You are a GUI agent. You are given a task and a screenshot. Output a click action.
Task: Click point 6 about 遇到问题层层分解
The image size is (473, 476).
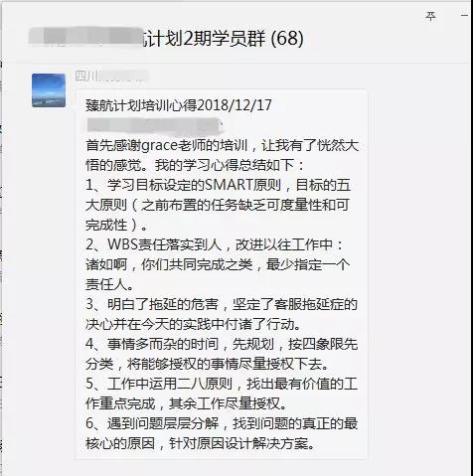pyautogui.click(x=222, y=424)
